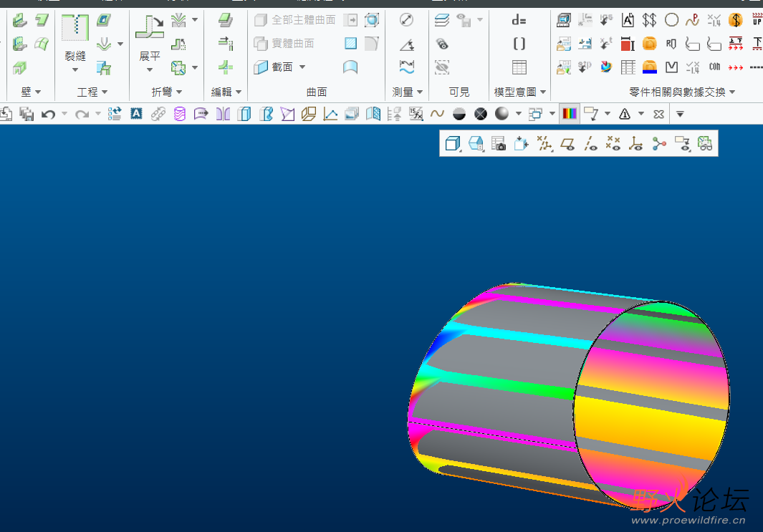
Task: Click the d= relations icon
Action: pos(519,20)
